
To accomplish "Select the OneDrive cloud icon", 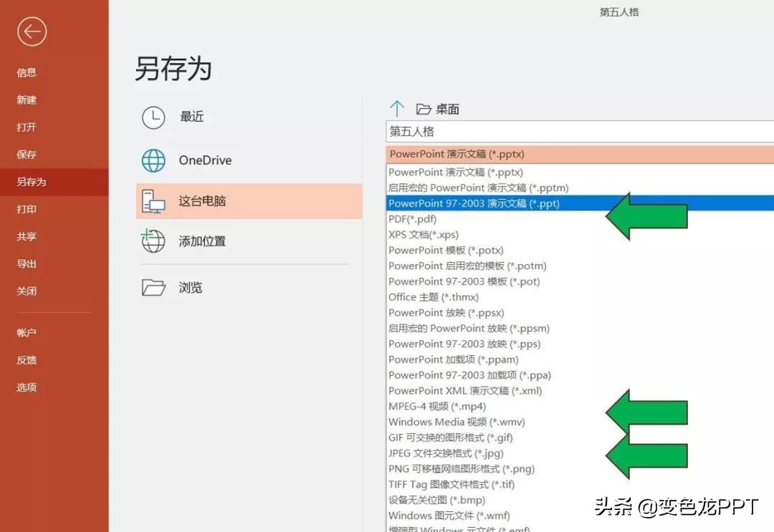I will pyautogui.click(x=153, y=160).
